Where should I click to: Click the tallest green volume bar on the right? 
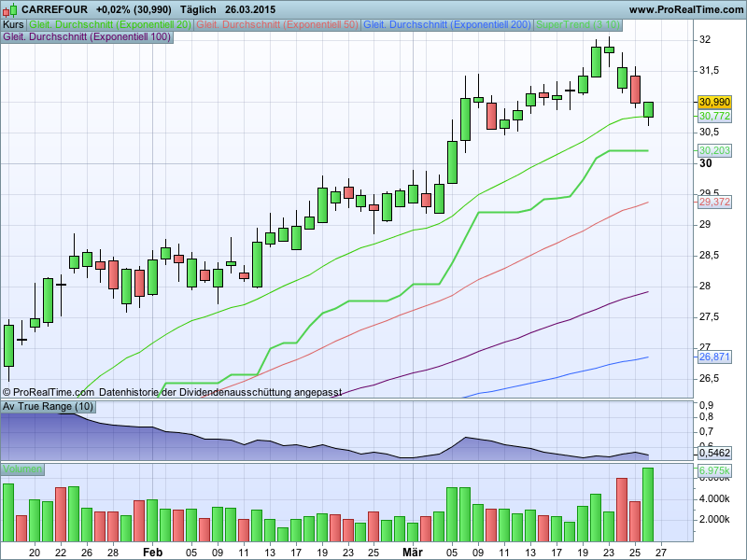point(648,505)
